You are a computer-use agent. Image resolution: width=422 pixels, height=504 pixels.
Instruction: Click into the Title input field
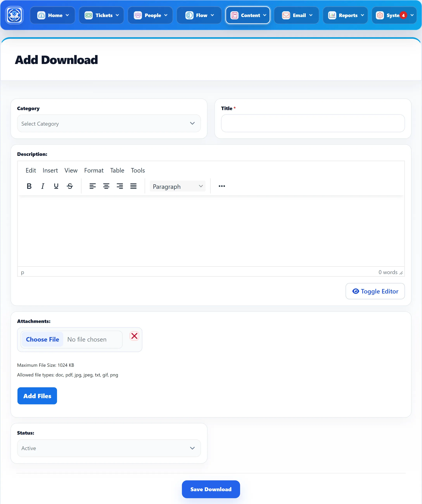(x=313, y=123)
